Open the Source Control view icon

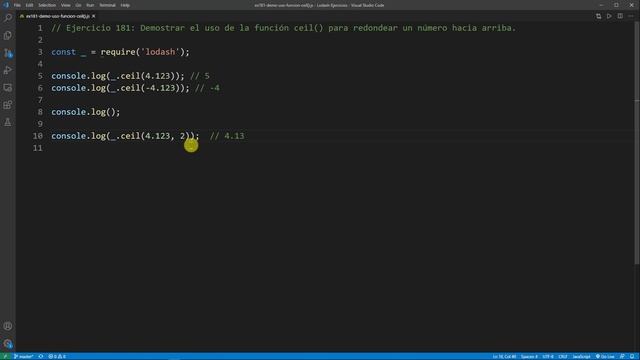click(x=8, y=53)
